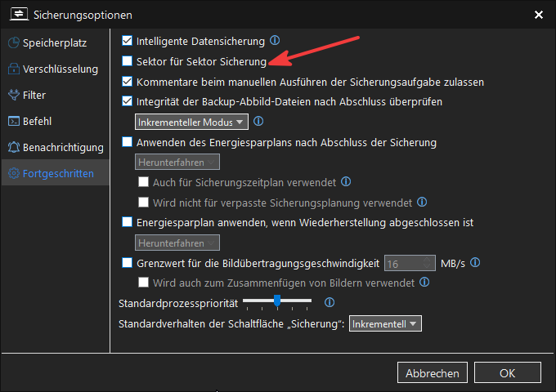Close the Sicherungsoptionen dialog
The width and height of the screenshot is (556, 392).
(539, 15)
